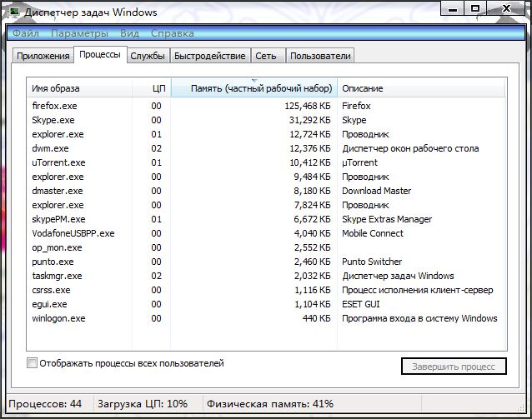The width and height of the screenshot is (532, 419).
Task: Click explorer.exe using 7,824 КБ
Action: click(x=266, y=205)
